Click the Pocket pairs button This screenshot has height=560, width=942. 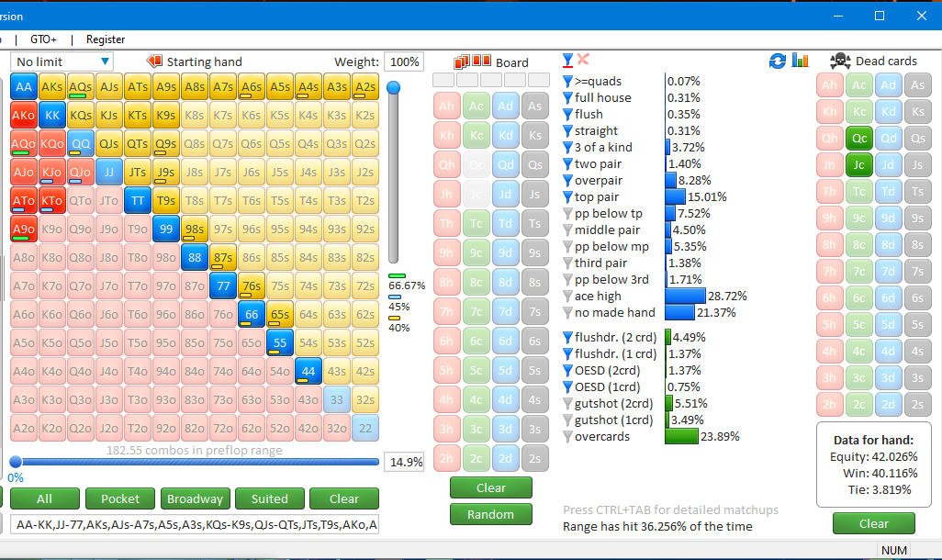(x=120, y=498)
